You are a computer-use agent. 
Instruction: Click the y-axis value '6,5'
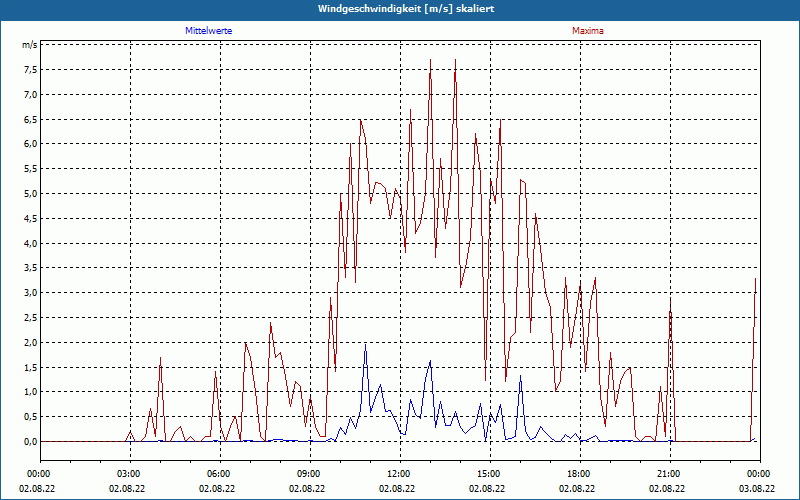[x=31, y=119]
